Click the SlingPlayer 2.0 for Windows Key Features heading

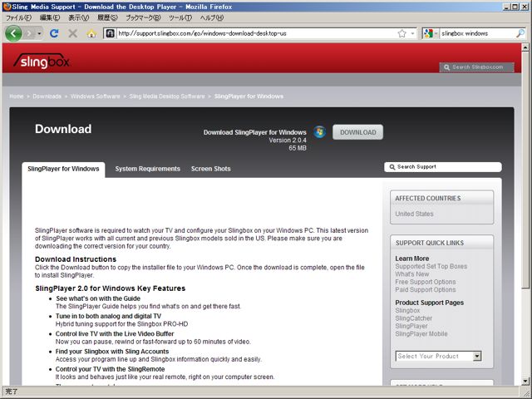coord(111,288)
